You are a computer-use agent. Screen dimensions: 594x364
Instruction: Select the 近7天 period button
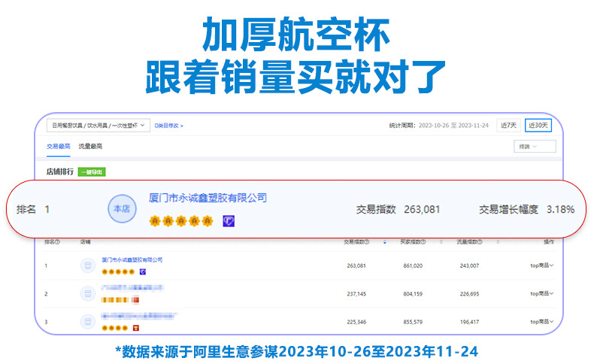[508, 126]
